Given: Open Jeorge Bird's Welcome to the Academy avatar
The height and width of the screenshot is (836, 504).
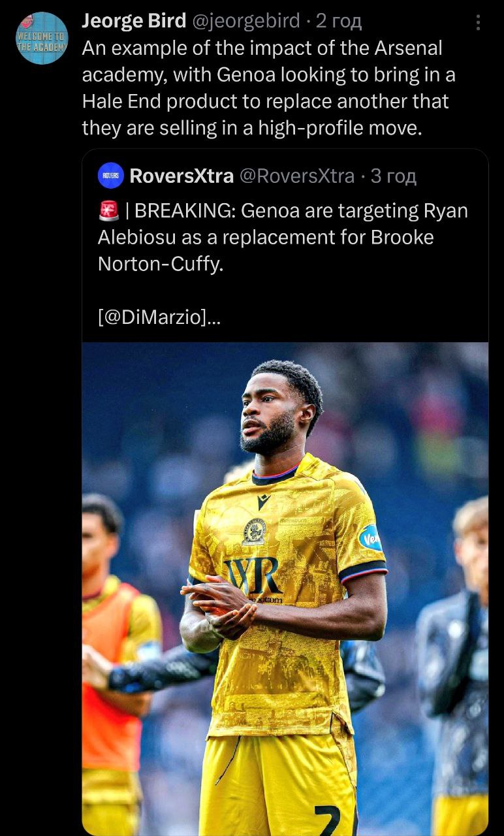Looking at the screenshot, I should [x=42, y=38].
